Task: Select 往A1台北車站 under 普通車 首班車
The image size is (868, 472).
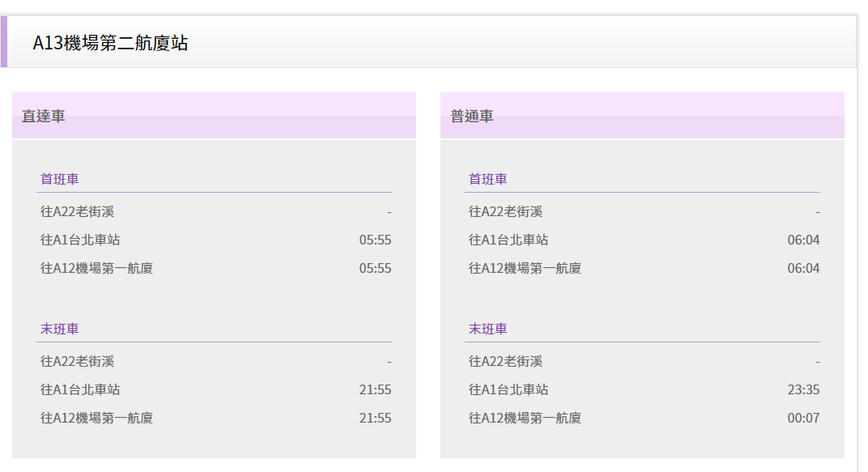Action: [x=508, y=240]
